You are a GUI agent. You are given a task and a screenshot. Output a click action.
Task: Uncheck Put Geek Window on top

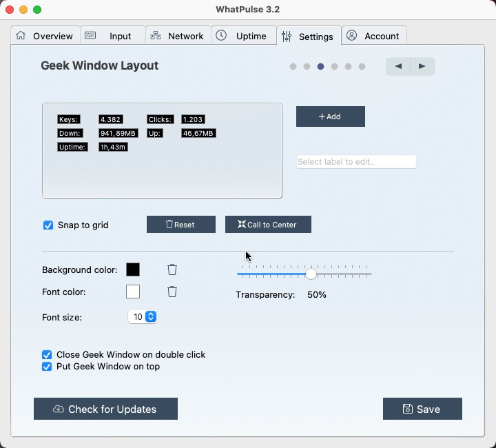click(x=47, y=367)
